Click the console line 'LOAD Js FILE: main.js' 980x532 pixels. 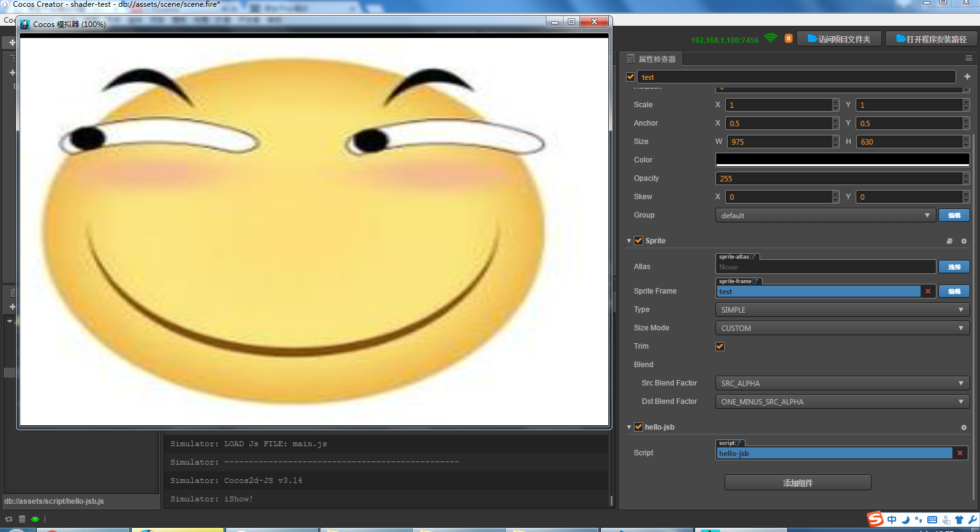click(x=276, y=444)
